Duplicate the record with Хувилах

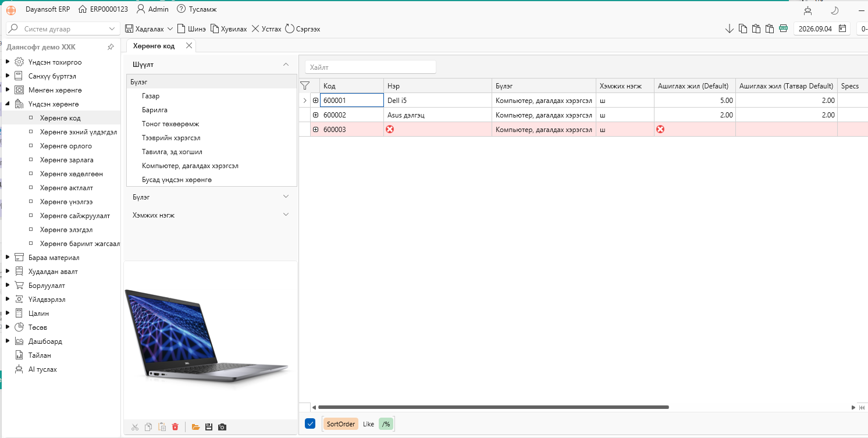[229, 29]
